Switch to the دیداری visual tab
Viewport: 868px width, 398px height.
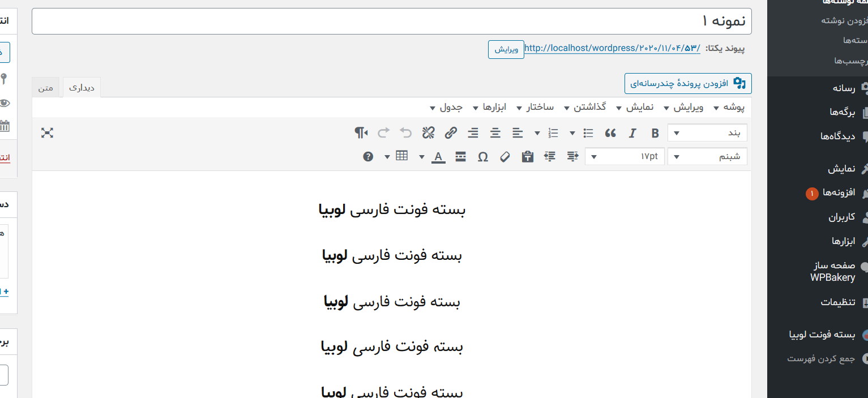(x=82, y=88)
